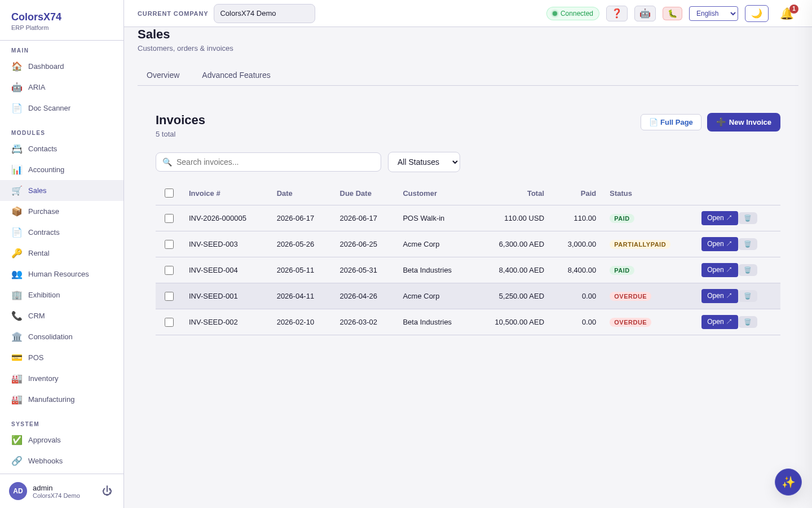The width and height of the screenshot is (812, 508).
Task: Open the sparkle AI assistant floating button
Action: click(788, 482)
